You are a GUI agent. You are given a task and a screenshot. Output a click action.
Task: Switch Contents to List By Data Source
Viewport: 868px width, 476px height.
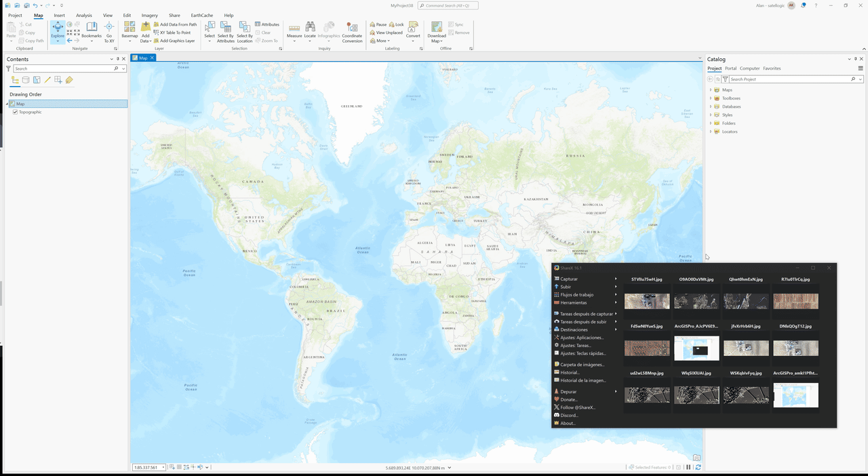tap(26, 80)
